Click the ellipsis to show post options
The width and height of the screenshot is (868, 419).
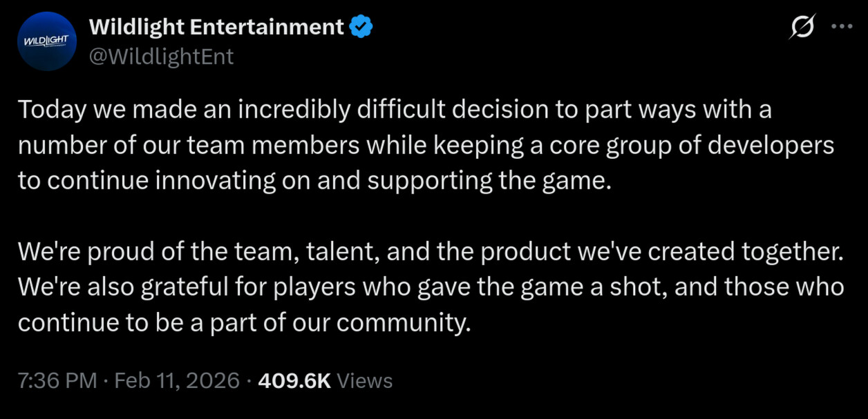pyautogui.click(x=842, y=26)
